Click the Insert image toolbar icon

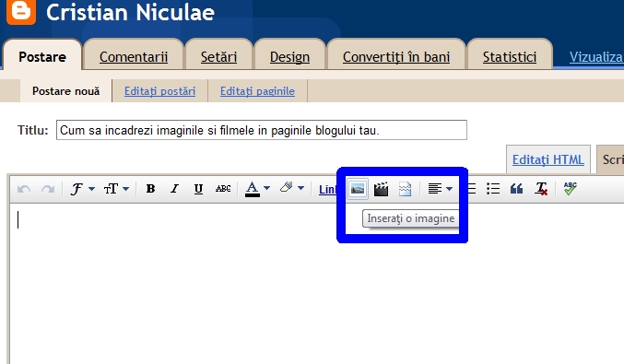[x=358, y=189]
